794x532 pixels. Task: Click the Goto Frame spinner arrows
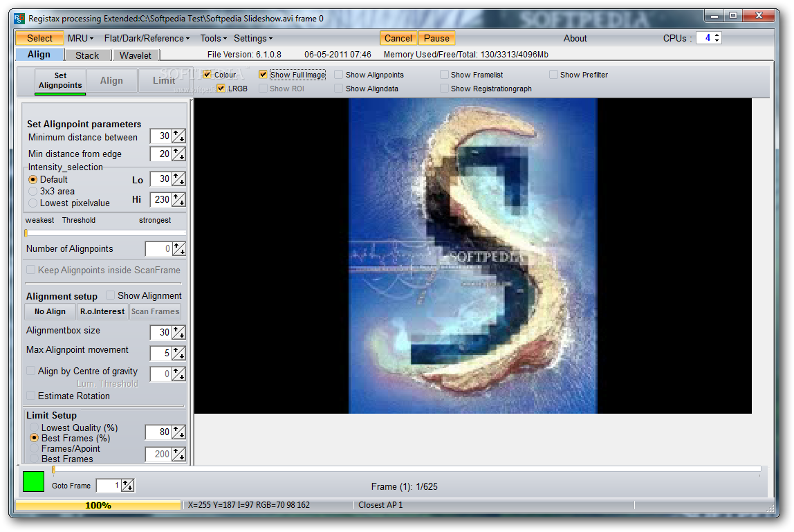click(127, 486)
